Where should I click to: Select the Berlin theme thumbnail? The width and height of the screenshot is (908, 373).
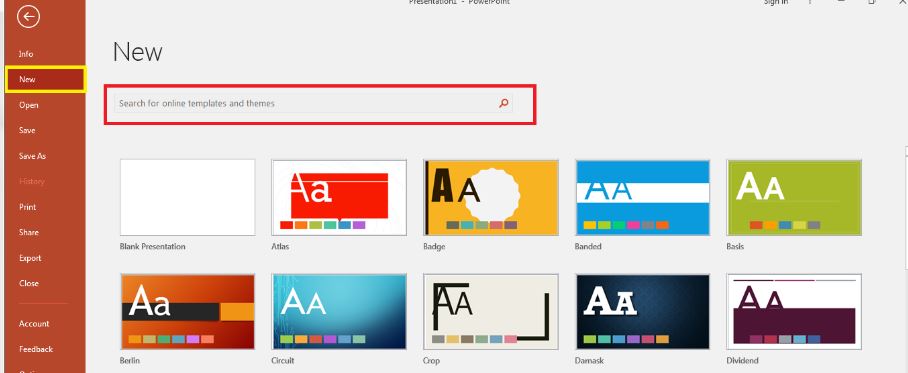[x=188, y=312]
